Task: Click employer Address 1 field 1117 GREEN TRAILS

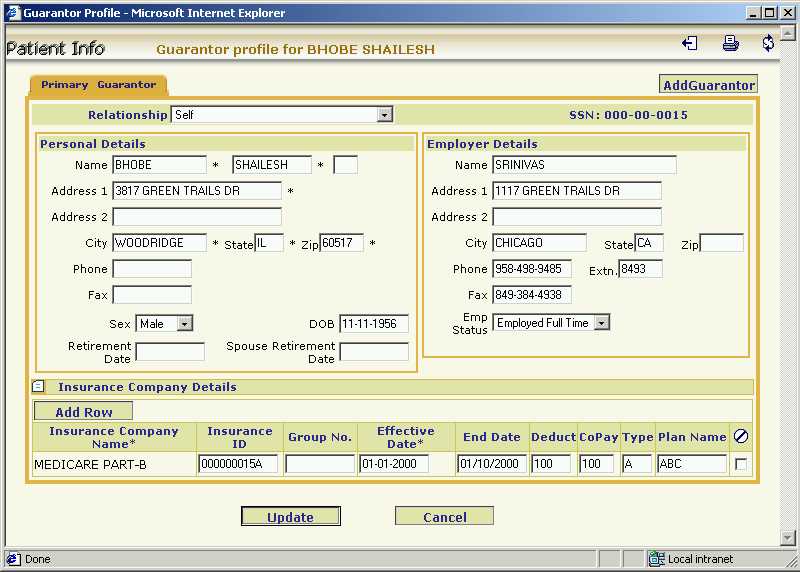Action: (577, 191)
